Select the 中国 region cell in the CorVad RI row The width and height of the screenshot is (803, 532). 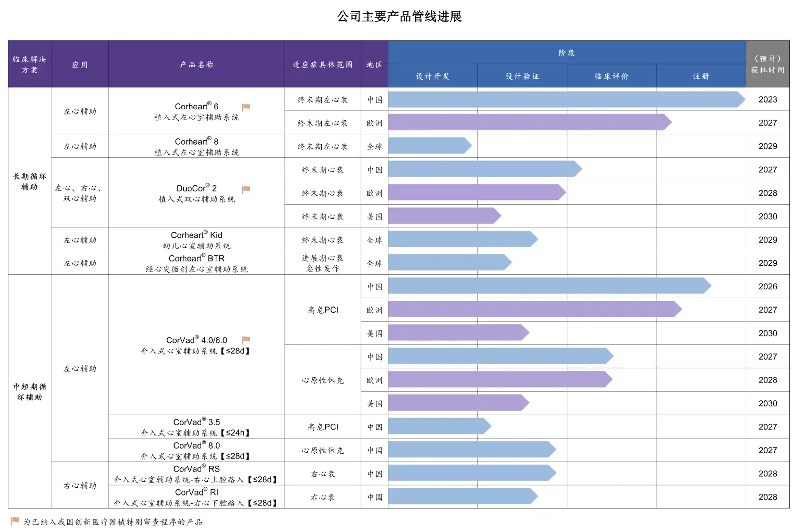373,497
